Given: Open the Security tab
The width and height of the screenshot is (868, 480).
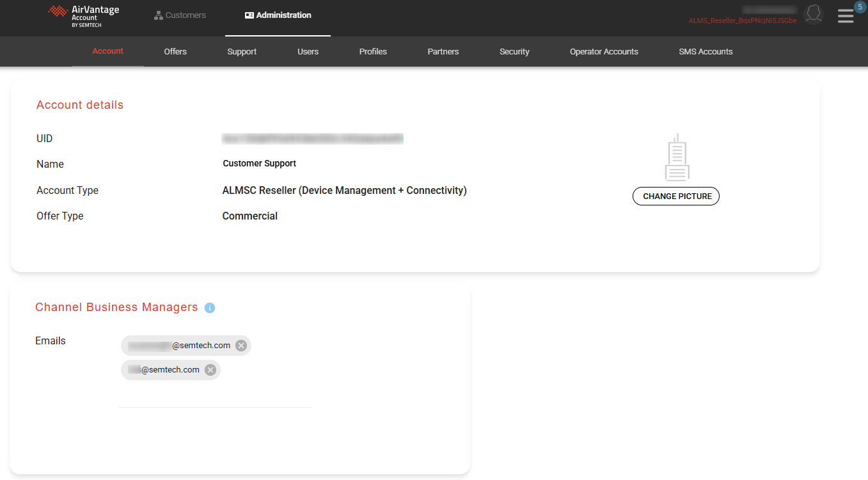Looking at the screenshot, I should coord(514,52).
